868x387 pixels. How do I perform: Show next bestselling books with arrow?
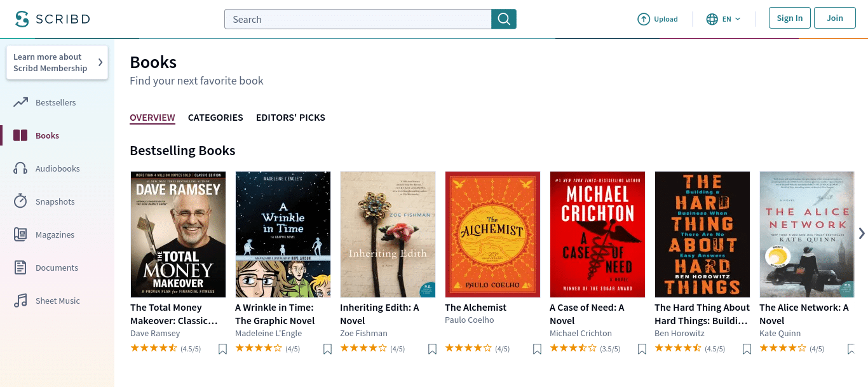tap(862, 233)
